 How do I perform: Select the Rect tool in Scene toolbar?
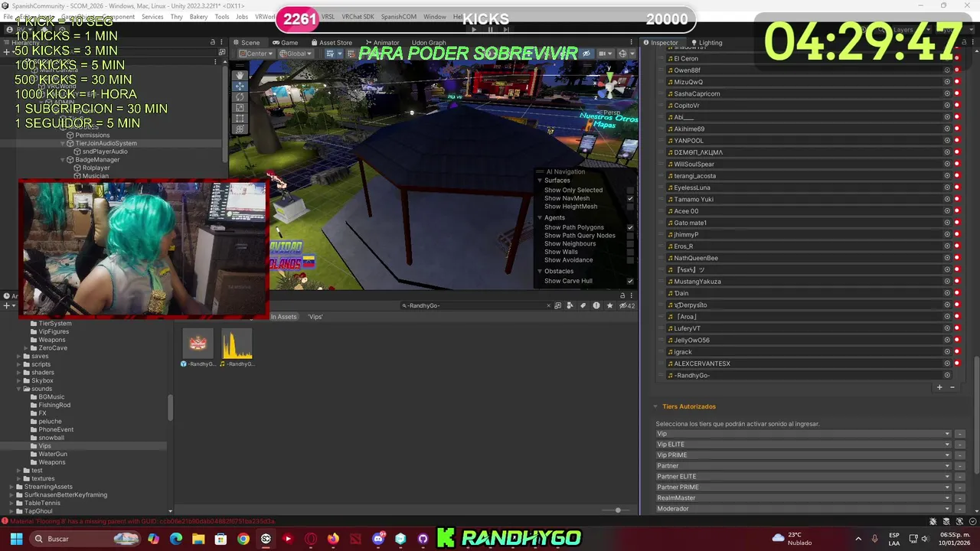pos(240,118)
